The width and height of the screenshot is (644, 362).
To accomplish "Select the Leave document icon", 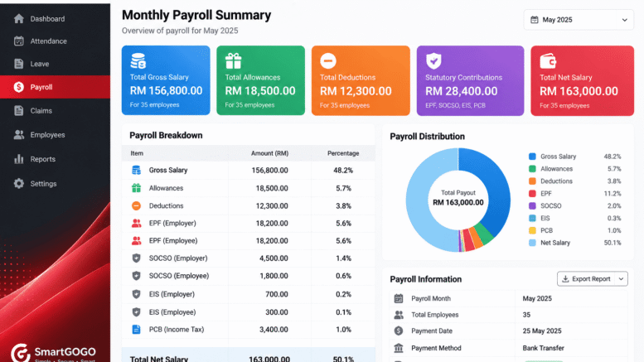I will click(18, 64).
